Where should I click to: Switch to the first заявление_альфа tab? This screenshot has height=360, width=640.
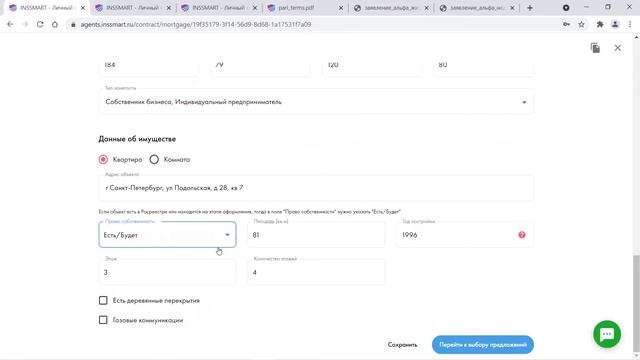pos(391,8)
